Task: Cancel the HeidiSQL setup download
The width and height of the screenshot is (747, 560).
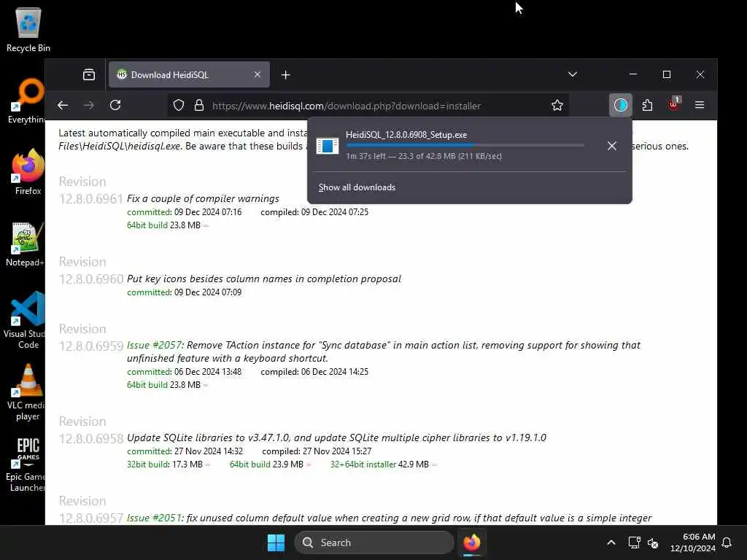Action: [x=612, y=146]
